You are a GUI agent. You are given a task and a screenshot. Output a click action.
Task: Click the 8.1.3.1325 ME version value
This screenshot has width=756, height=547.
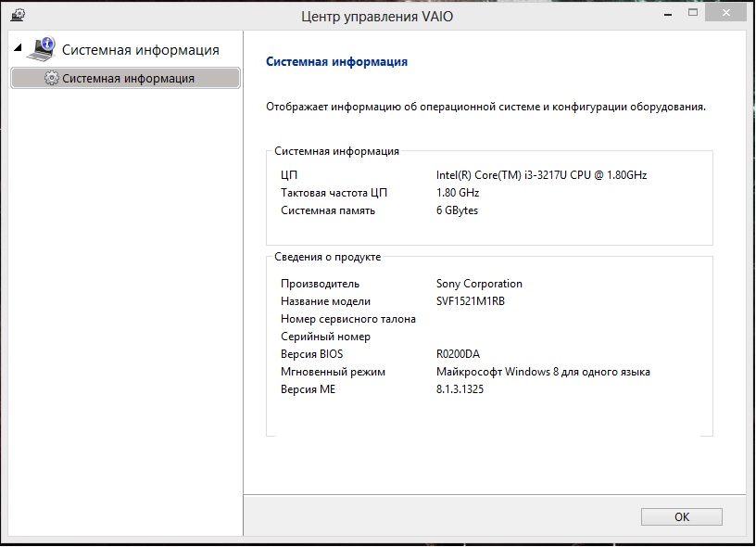[460, 389]
